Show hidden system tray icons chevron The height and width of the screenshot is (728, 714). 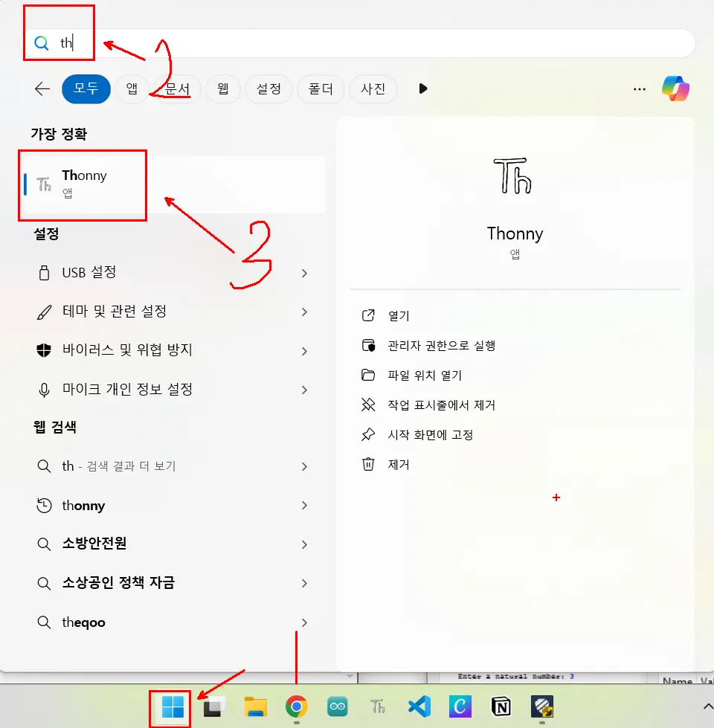(708, 706)
